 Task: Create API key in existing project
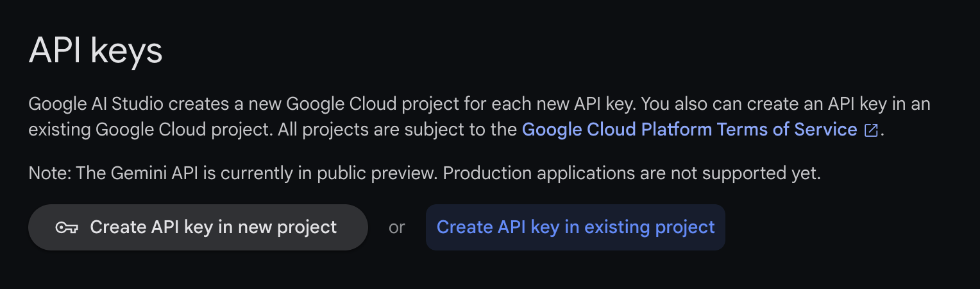[x=575, y=227]
